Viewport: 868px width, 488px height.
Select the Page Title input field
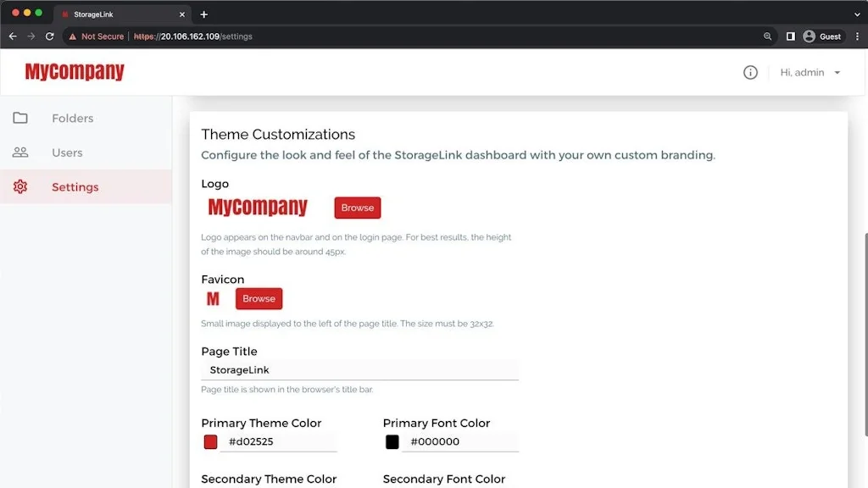(359, 369)
